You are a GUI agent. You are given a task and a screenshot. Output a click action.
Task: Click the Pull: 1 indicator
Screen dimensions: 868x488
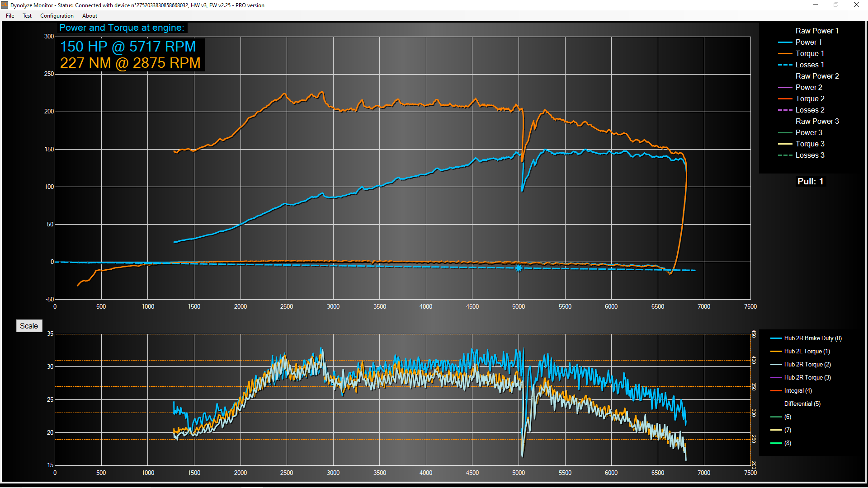click(811, 181)
